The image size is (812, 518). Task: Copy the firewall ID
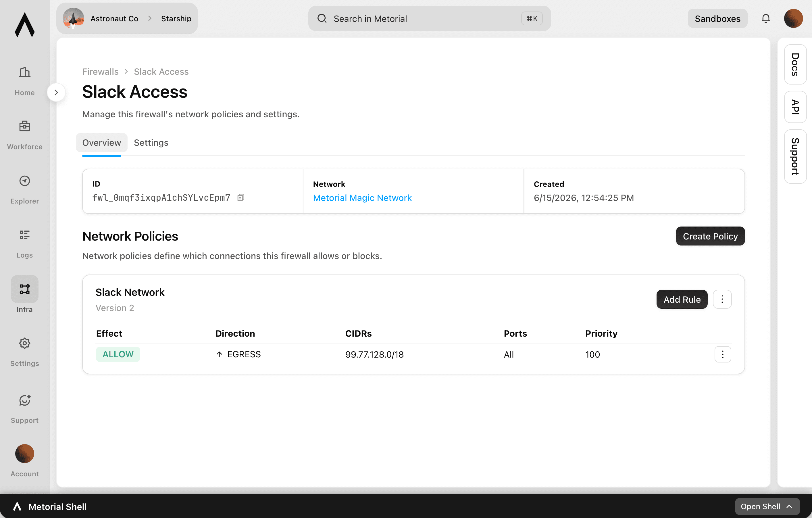241,197
